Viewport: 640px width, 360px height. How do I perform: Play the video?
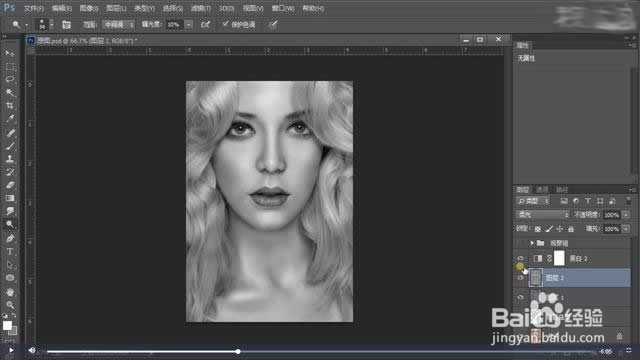pyautogui.click(x=11, y=350)
